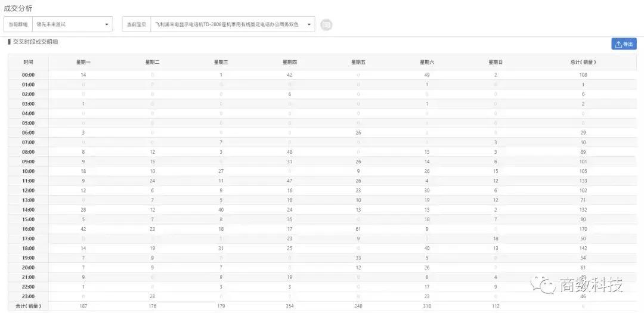Select the 02:00 time row label

click(29, 94)
